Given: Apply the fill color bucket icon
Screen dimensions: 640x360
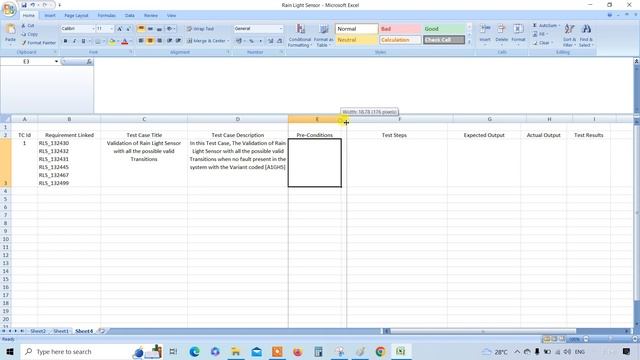Looking at the screenshot, I should click(x=112, y=41).
